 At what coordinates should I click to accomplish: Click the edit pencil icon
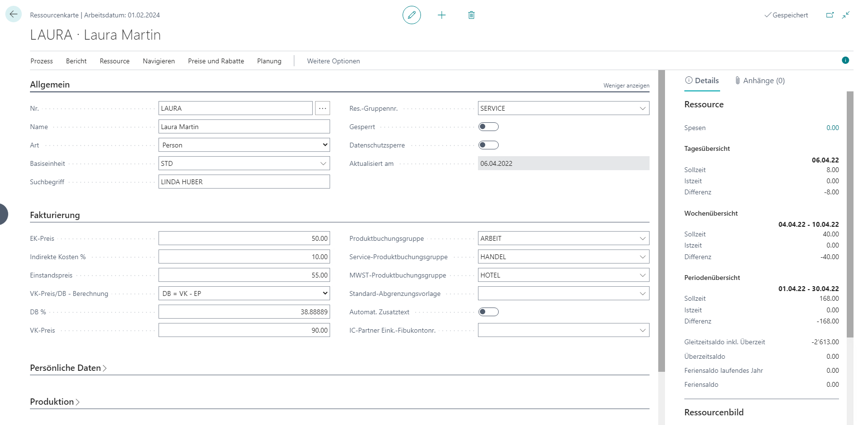click(412, 15)
